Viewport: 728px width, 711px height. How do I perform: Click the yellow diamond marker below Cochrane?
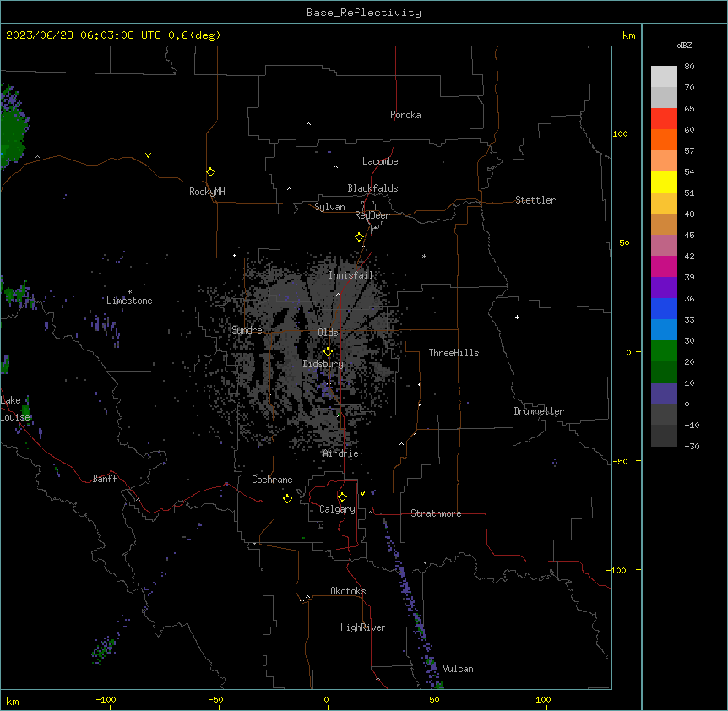(287, 498)
